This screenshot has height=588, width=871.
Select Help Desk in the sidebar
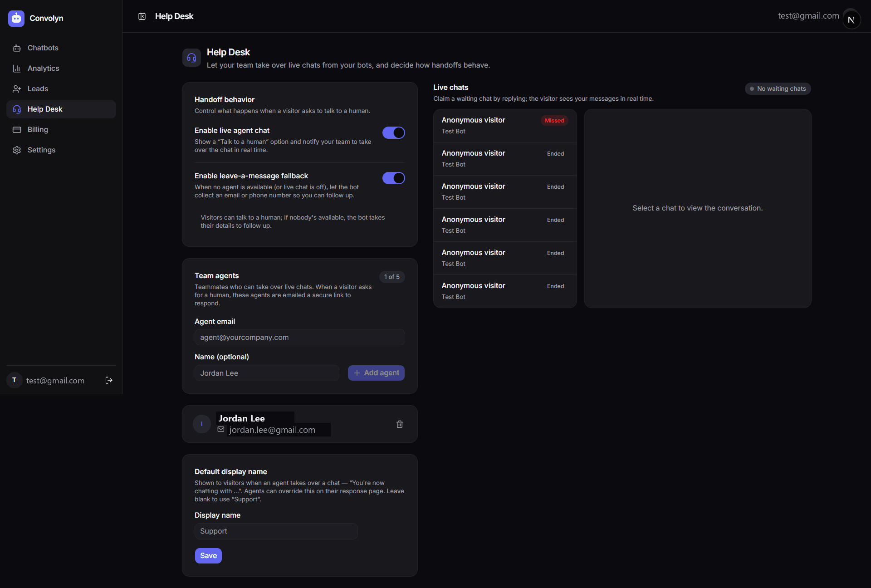tap(61, 109)
